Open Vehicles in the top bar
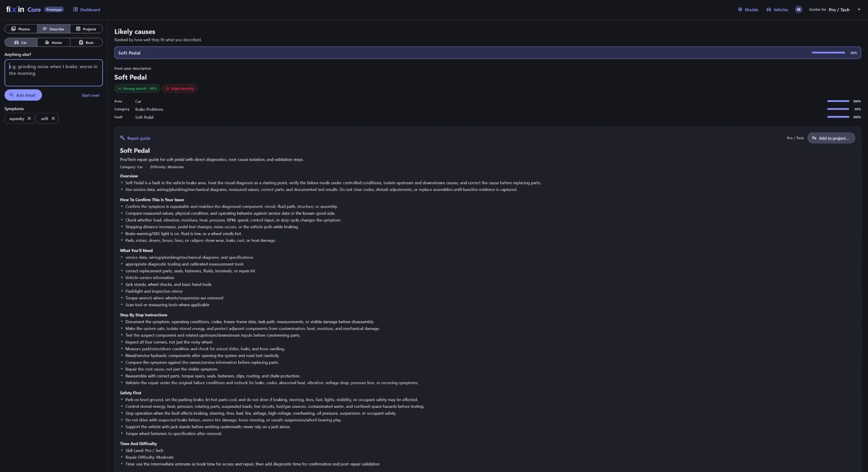Image resolution: width=868 pixels, height=472 pixels. click(777, 10)
